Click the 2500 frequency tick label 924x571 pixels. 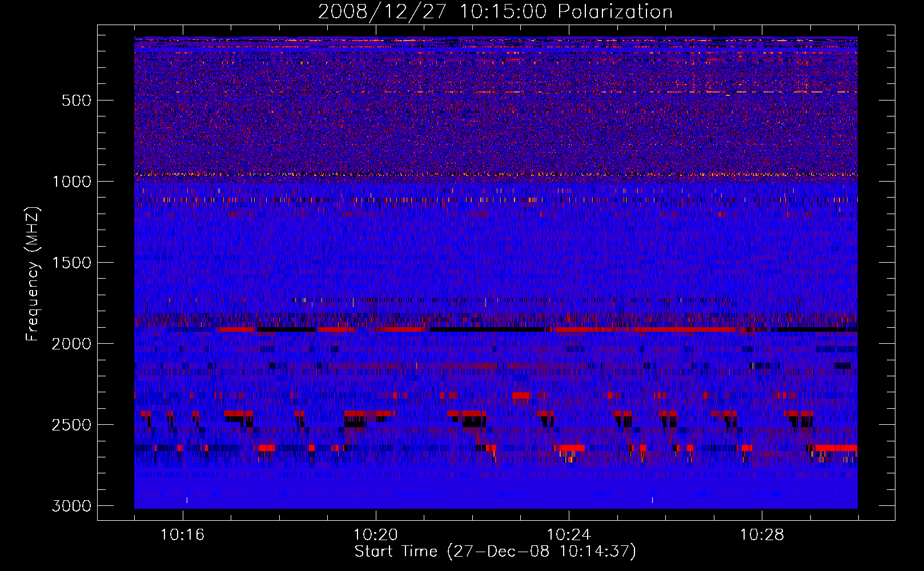[71, 425]
